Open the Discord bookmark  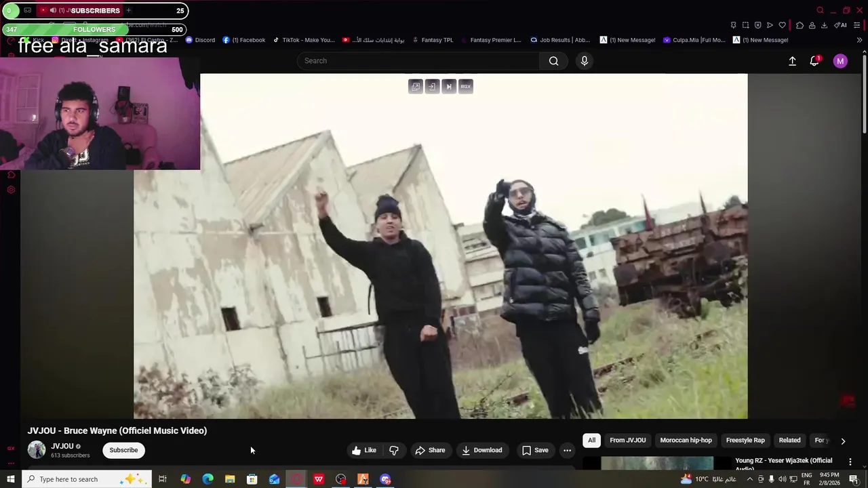click(x=200, y=40)
